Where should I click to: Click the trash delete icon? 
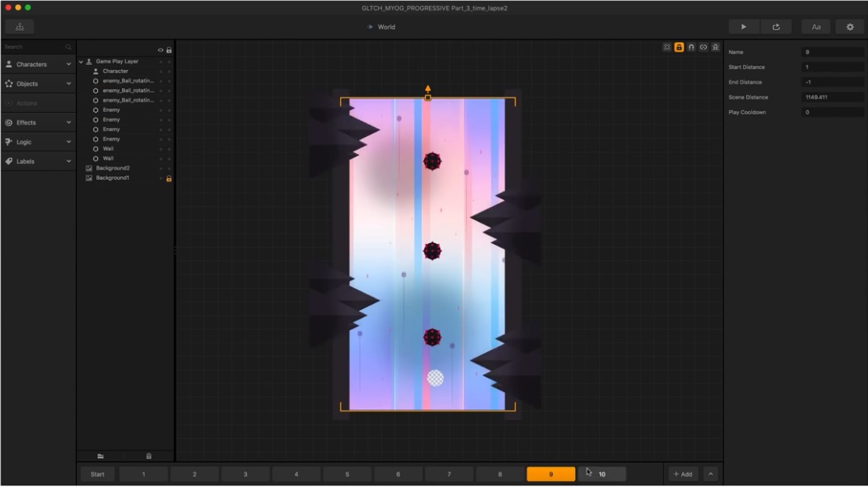tap(148, 456)
